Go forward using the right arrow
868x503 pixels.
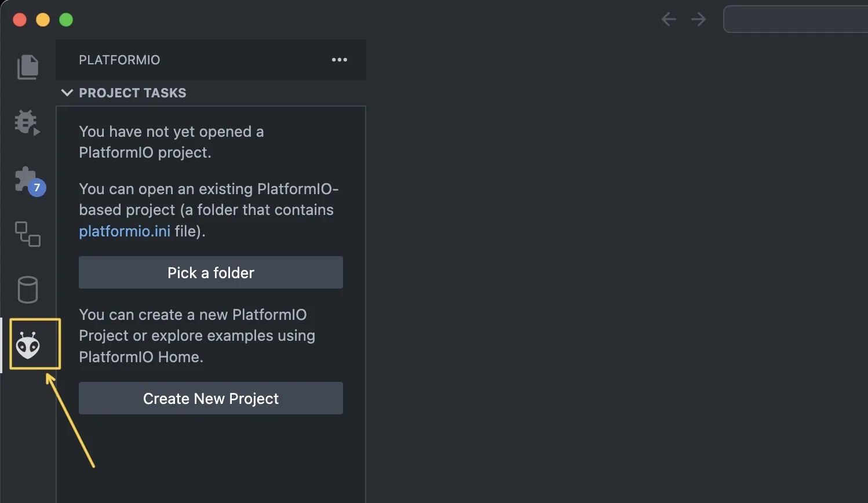tap(699, 20)
